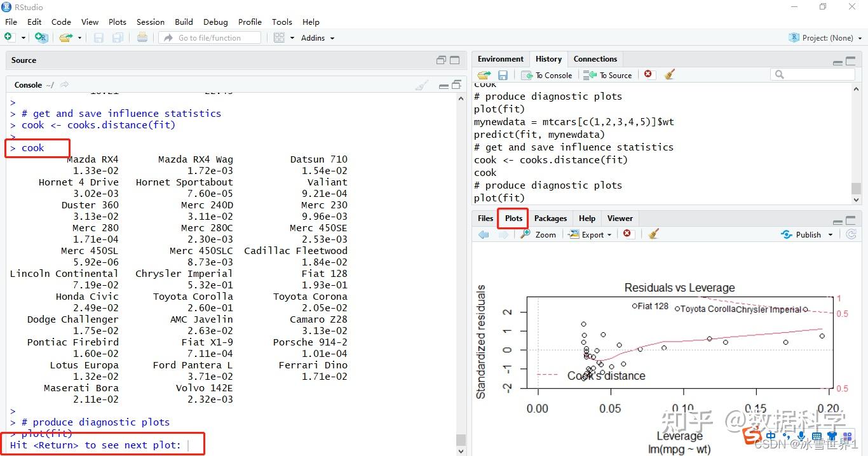Screen dimensions: 868x456
Task: Go to next plot arrow
Action: (x=503, y=234)
